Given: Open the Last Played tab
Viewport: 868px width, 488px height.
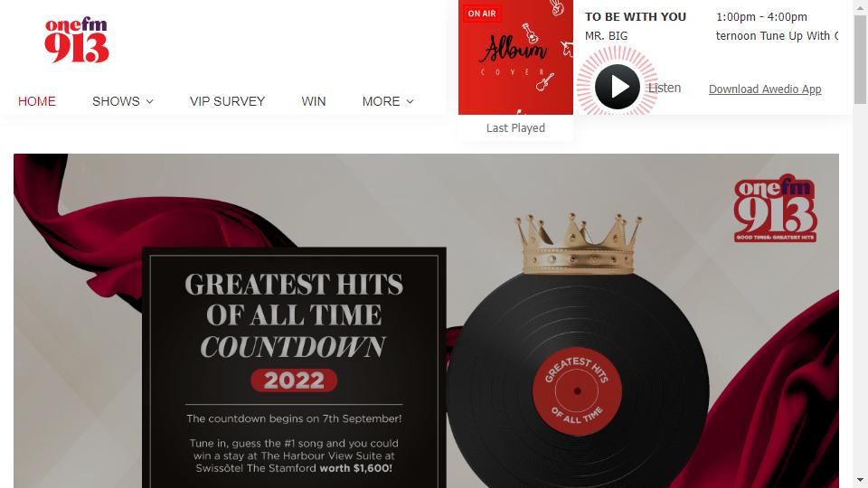Looking at the screenshot, I should pos(515,127).
